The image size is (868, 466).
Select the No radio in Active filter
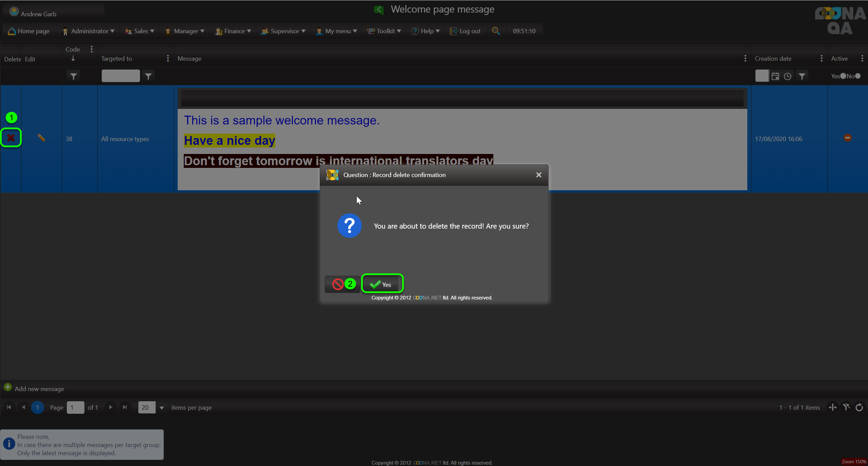pyautogui.click(x=858, y=76)
